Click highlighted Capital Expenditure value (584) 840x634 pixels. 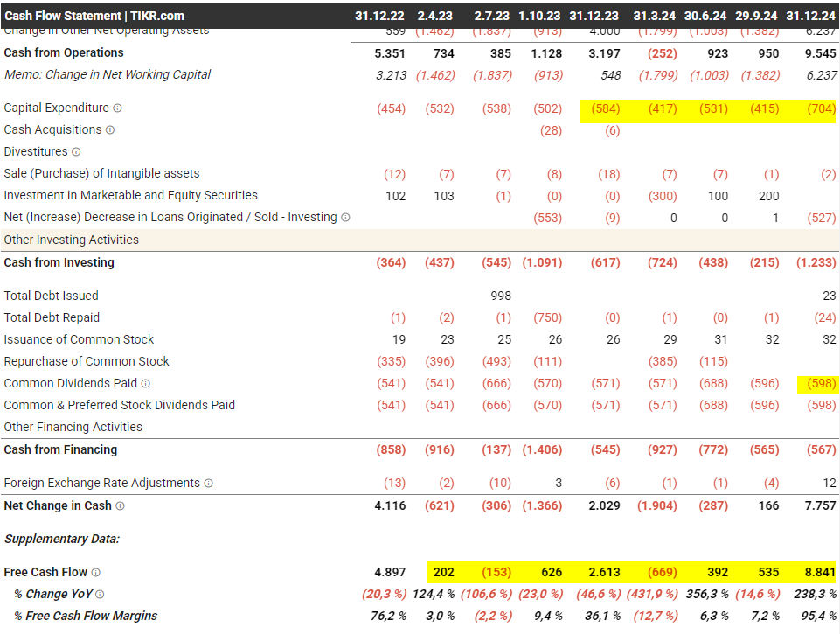[x=606, y=108]
